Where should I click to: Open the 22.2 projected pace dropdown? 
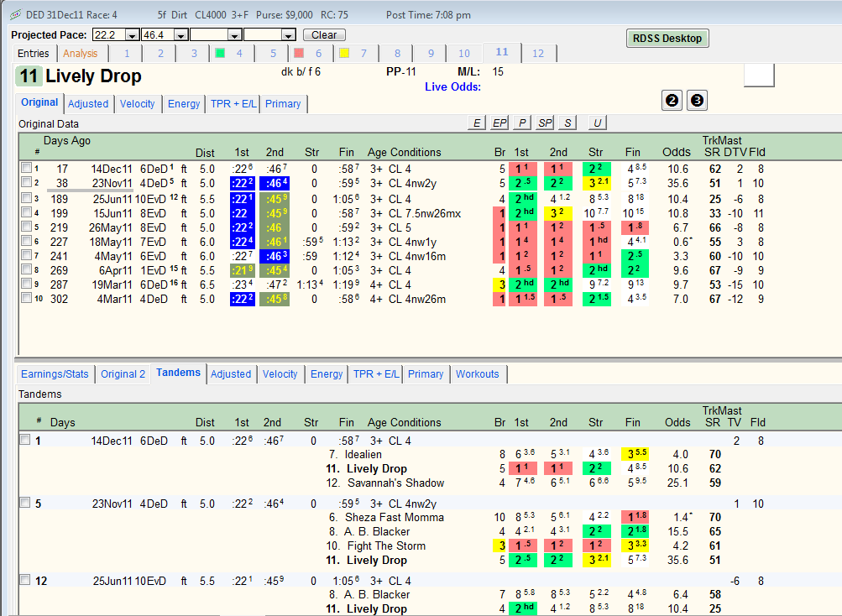(132, 35)
